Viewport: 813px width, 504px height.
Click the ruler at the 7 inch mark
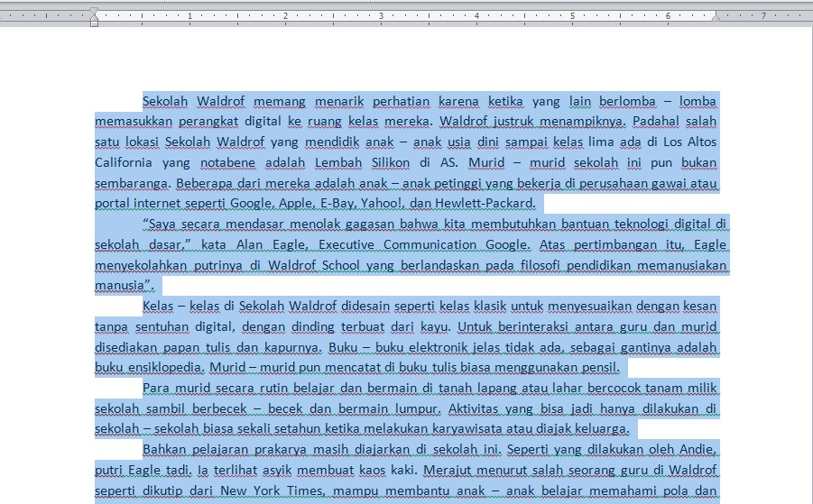point(763,16)
